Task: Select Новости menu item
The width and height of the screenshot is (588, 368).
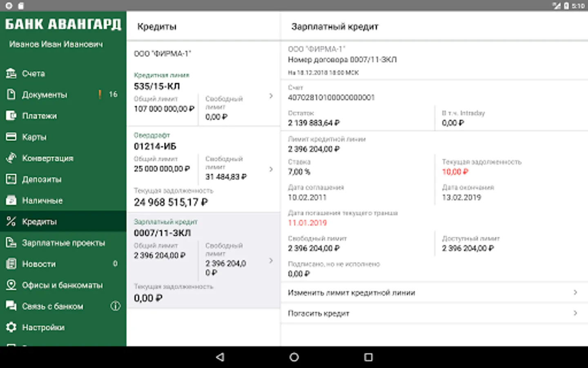Action: 63,264
